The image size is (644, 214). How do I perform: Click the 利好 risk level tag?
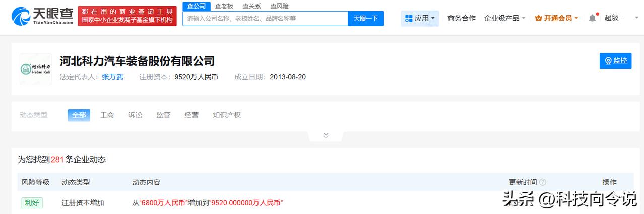click(32, 203)
